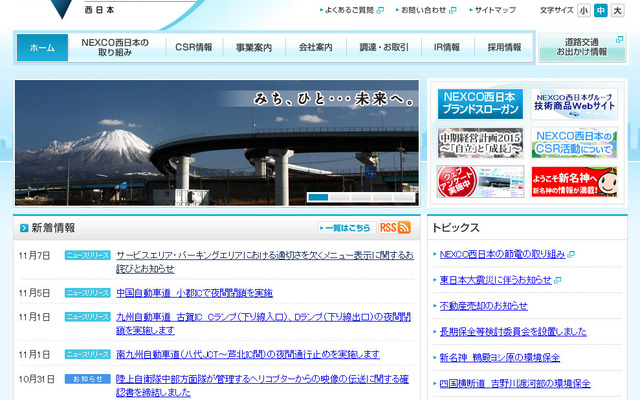Select the ホーム navigation tab
The width and height of the screenshot is (640, 400).
pos(42,47)
